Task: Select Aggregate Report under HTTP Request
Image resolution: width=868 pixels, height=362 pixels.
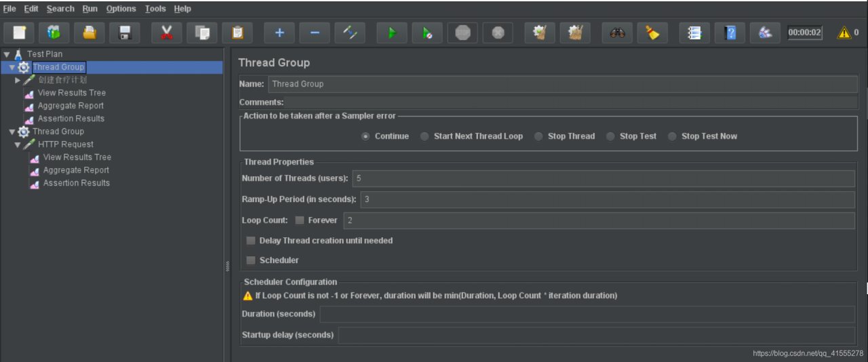Action: 76,170
